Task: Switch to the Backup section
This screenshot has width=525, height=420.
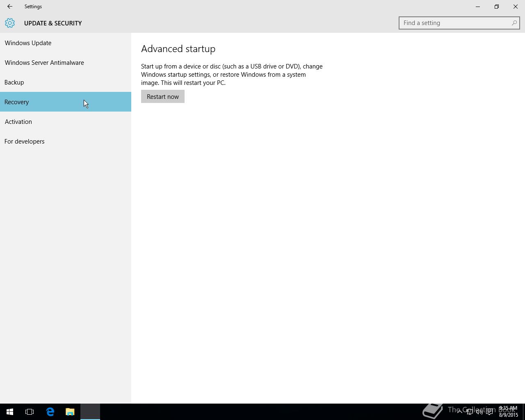Action: coord(66,82)
